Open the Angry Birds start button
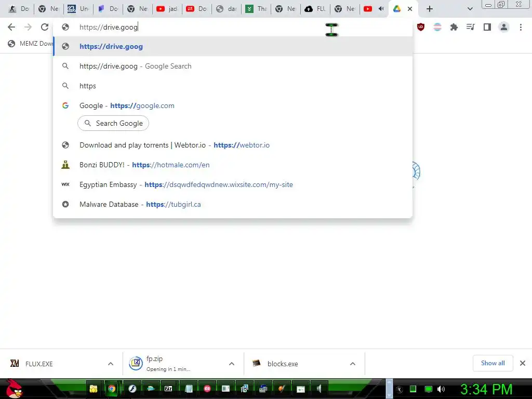This screenshot has height=399, width=532. pyautogui.click(x=14, y=389)
